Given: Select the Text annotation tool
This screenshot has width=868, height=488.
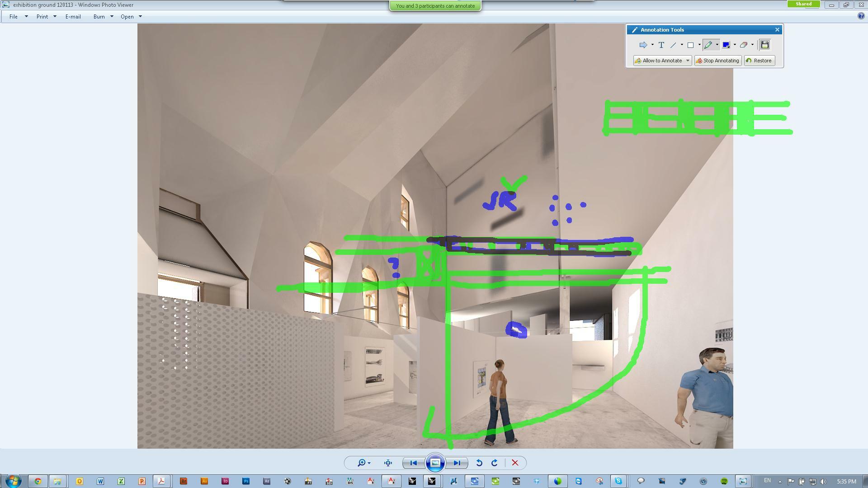Looking at the screenshot, I should [661, 45].
